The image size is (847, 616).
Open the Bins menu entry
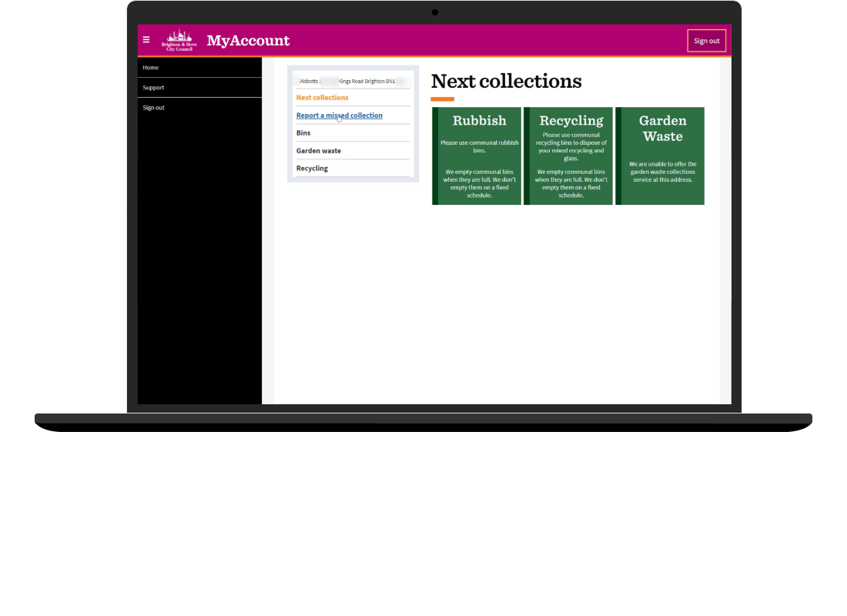pos(303,133)
